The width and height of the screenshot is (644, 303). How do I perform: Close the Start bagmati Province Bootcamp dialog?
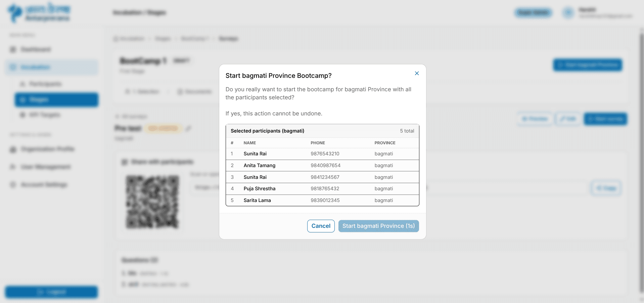(417, 73)
